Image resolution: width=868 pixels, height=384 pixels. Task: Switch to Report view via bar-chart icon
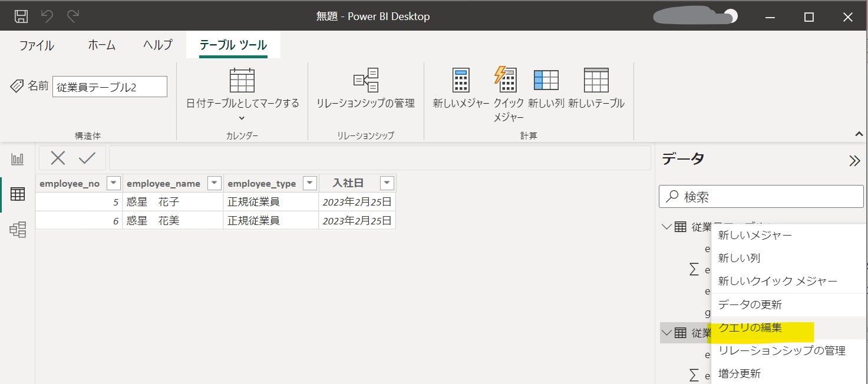18,159
